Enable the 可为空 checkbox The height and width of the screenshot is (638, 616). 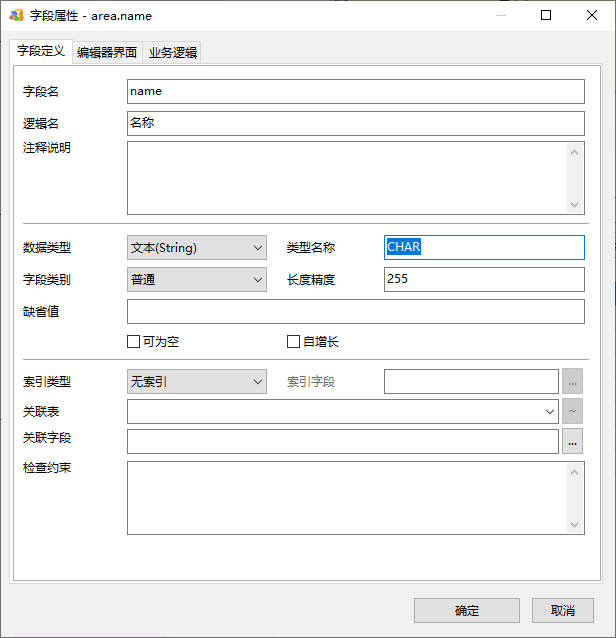click(x=133, y=341)
